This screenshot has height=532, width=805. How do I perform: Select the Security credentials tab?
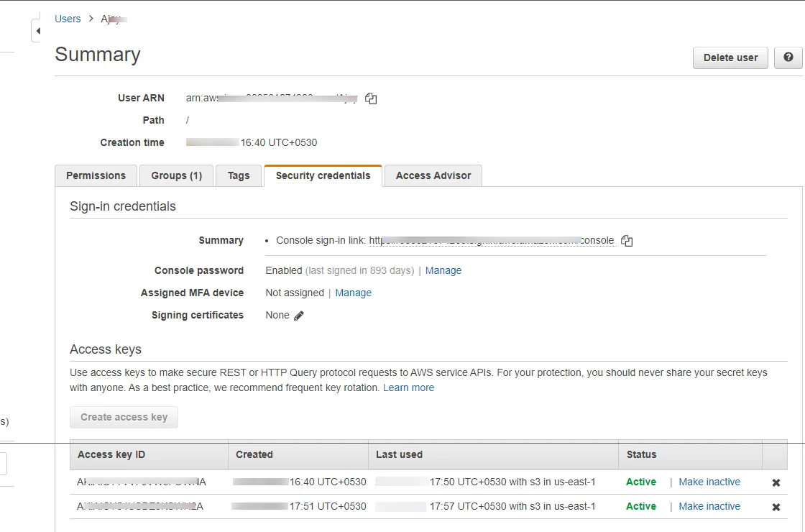(323, 175)
